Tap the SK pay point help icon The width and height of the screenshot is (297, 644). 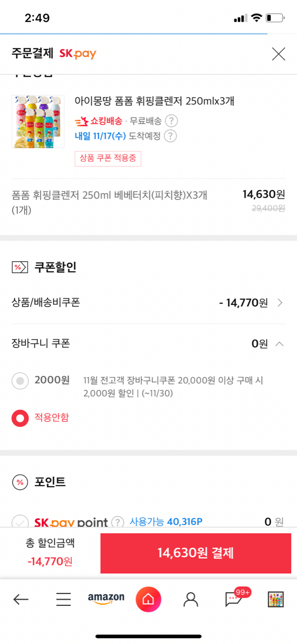[x=118, y=522]
